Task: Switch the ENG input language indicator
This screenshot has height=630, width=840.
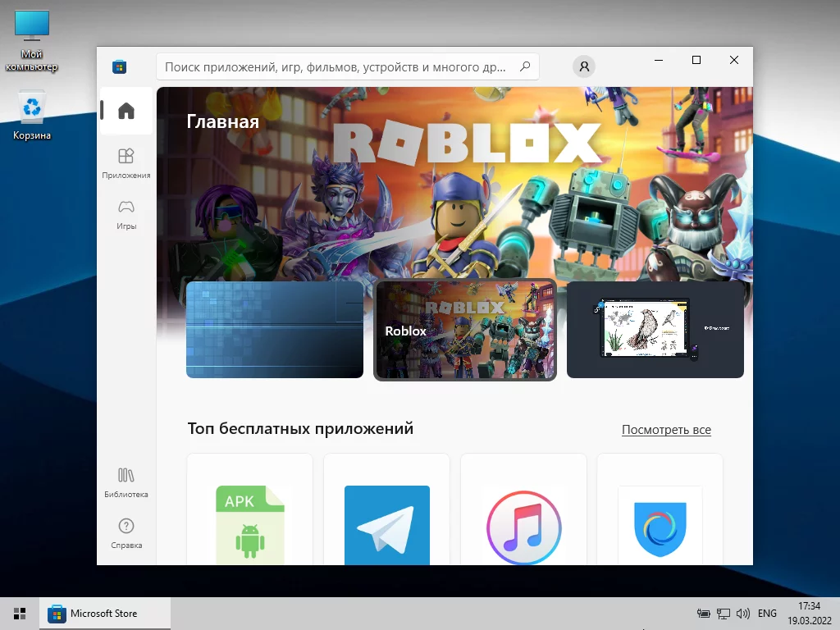Action: 767,614
